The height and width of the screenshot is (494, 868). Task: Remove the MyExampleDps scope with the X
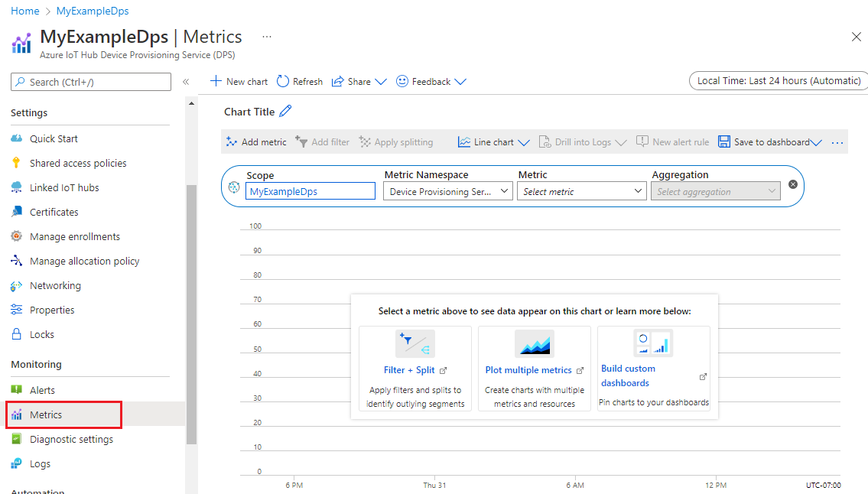792,184
